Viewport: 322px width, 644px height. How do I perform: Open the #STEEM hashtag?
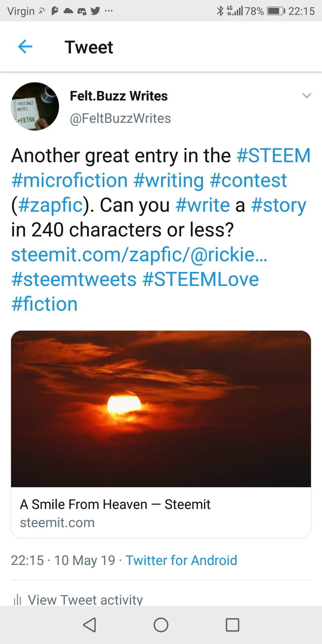[273, 155]
